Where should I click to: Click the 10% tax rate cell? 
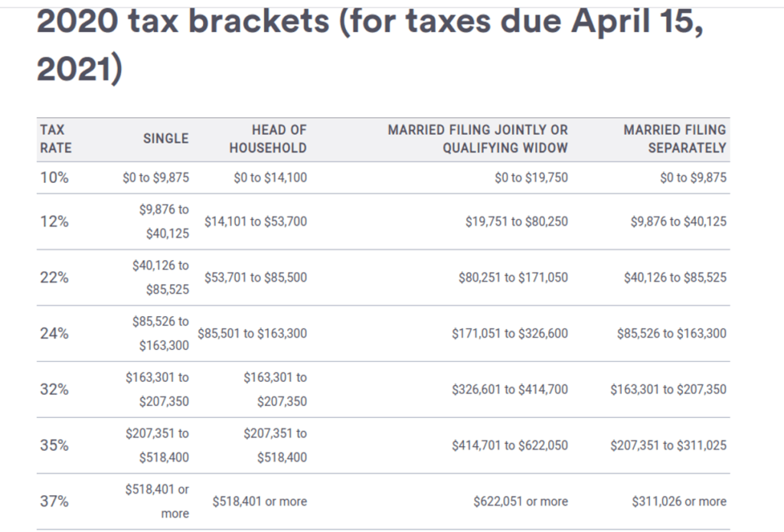click(54, 178)
